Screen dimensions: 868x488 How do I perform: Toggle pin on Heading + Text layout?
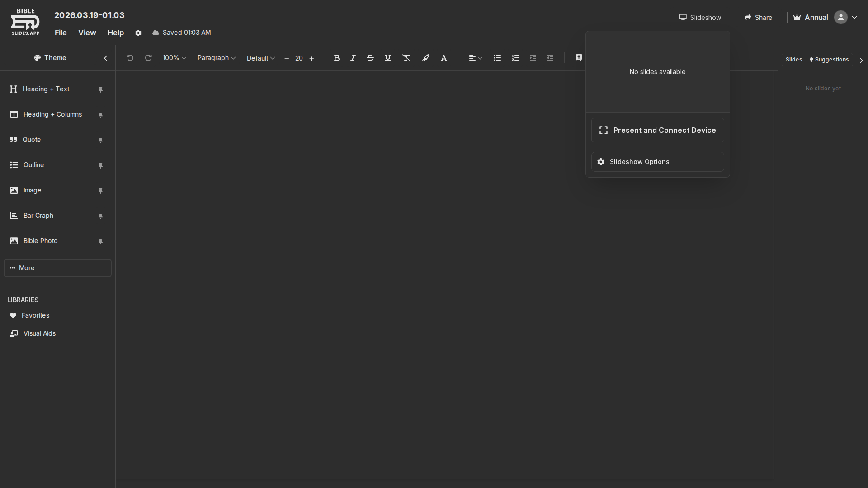click(100, 89)
